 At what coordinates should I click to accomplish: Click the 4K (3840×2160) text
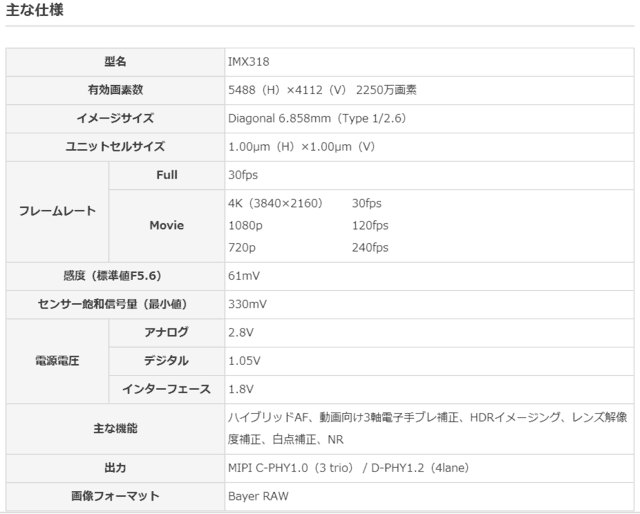click(275, 203)
